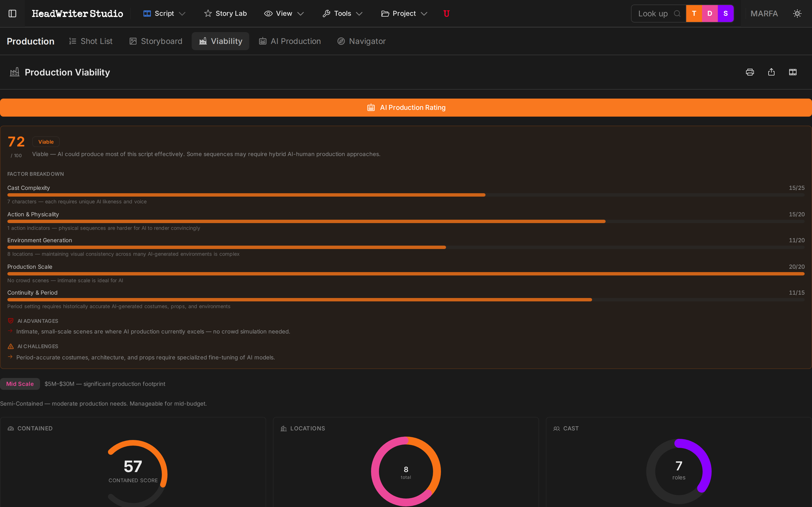
Task: Toggle the light/dark theme sun icon
Action: pos(797,14)
